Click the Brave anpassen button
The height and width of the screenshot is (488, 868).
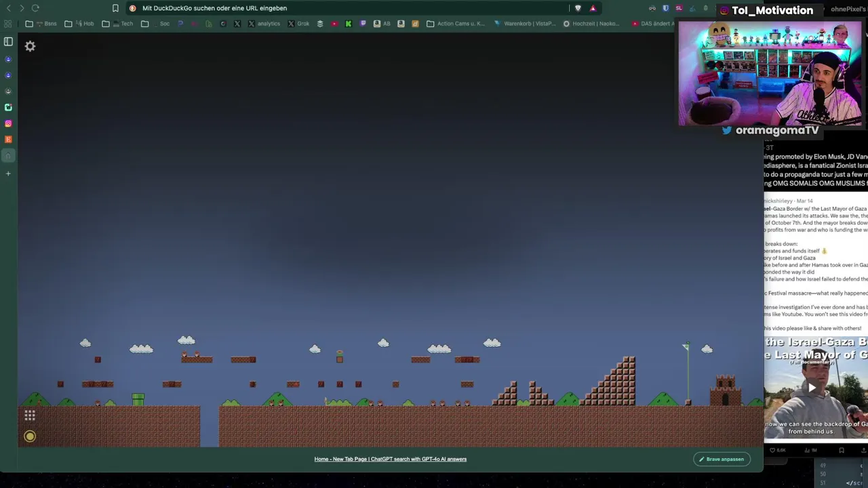[722, 459]
